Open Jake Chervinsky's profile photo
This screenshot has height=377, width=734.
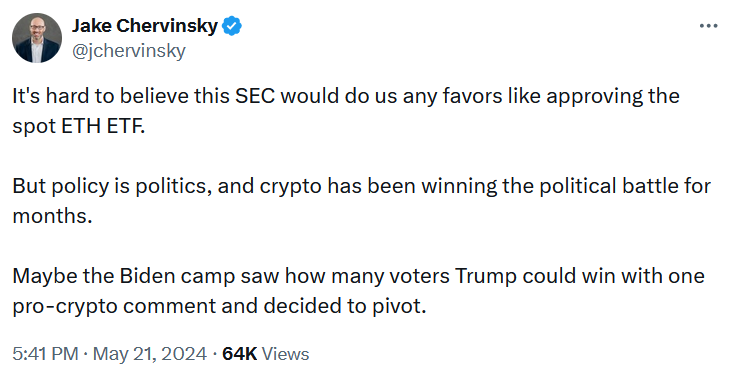[37, 38]
